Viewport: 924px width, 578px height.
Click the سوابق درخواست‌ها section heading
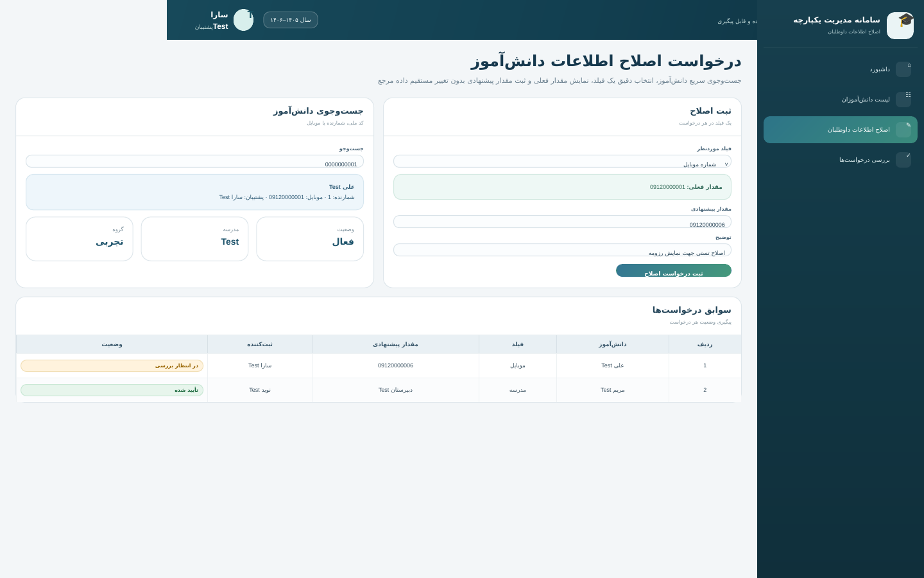coord(692,310)
